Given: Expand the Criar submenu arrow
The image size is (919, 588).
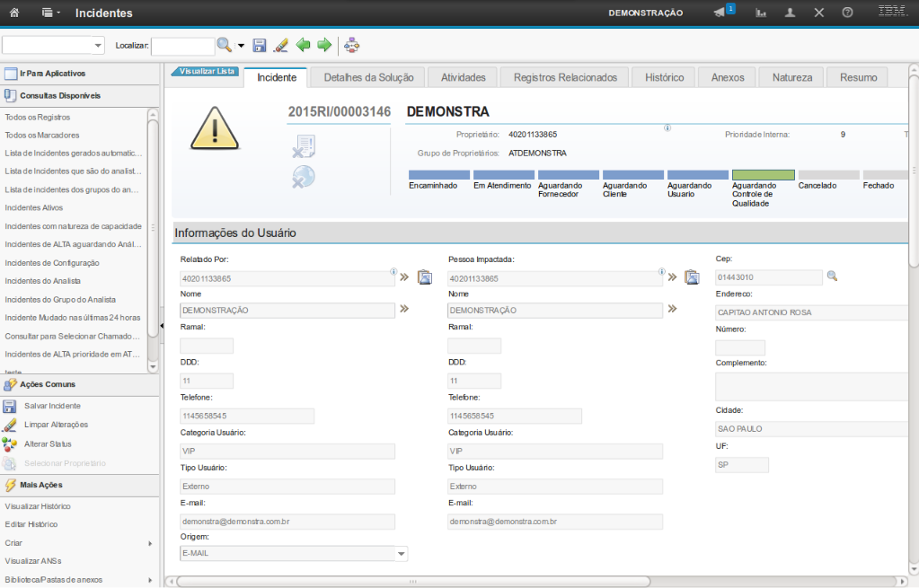Looking at the screenshot, I should (150, 543).
